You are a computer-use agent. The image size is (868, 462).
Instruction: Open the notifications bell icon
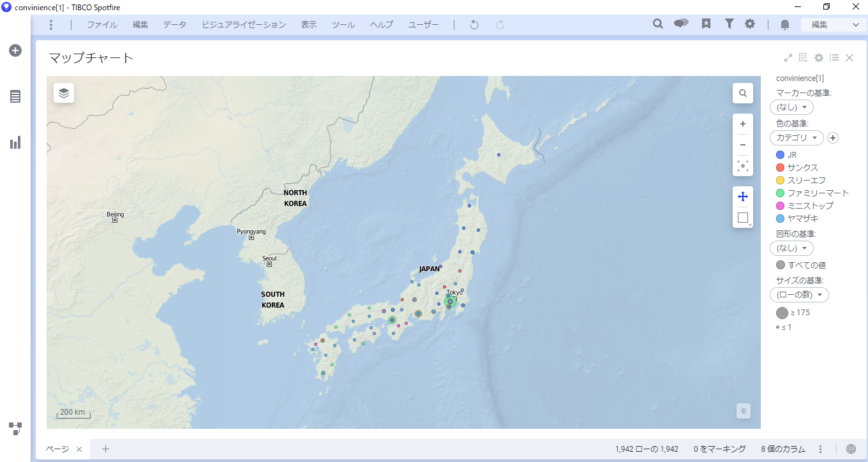[x=785, y=24]
